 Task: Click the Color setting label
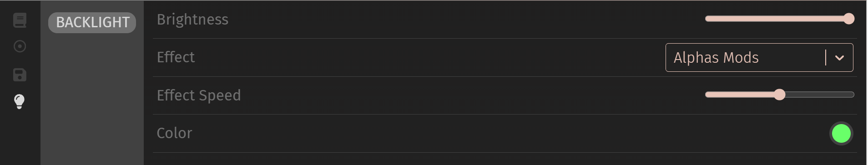click(174, 133)
